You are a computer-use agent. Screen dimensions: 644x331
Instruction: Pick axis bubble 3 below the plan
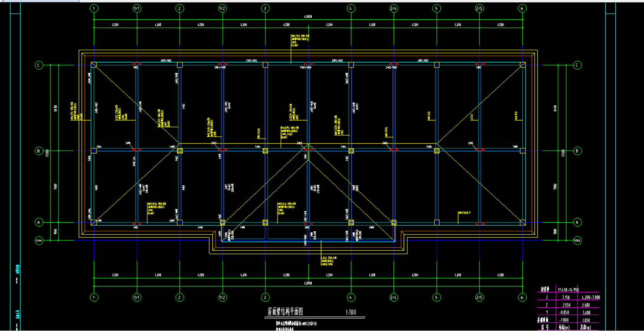coord(265,297)
